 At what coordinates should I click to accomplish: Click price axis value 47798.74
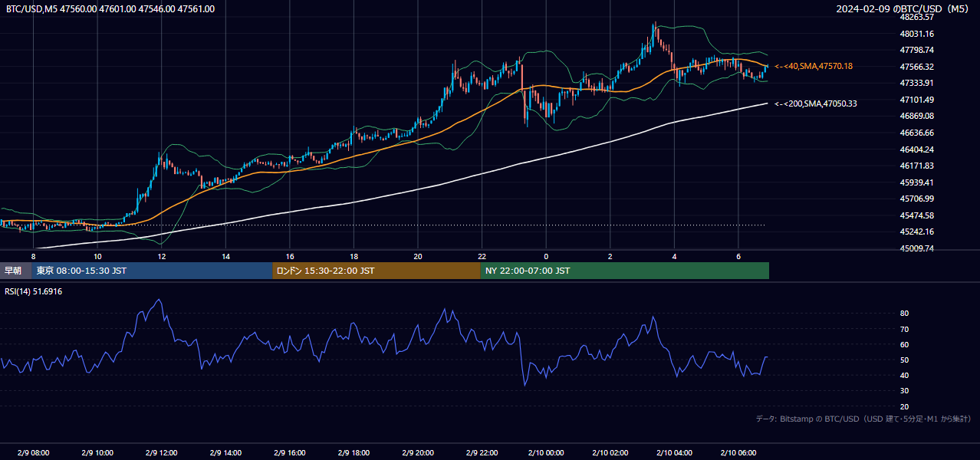(916, 50)
